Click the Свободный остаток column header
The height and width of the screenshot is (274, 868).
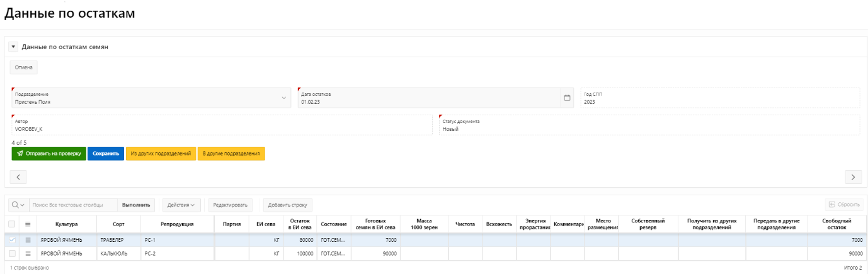click(x=837, y=224)
